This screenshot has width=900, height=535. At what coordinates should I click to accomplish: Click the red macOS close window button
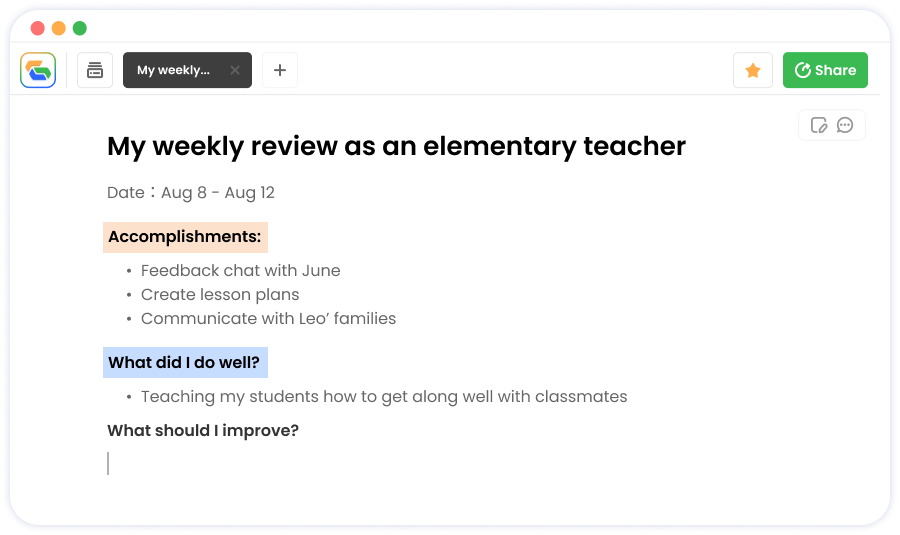pos(37,28)
